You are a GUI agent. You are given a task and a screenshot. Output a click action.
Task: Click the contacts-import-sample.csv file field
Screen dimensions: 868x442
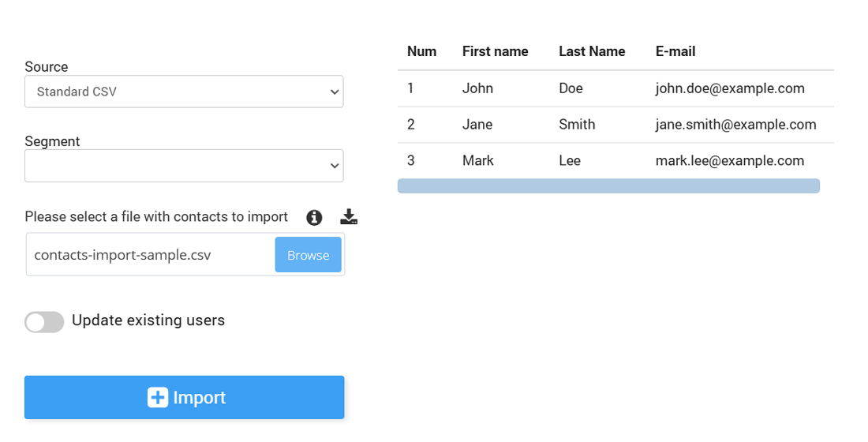(x=150, y=255)
